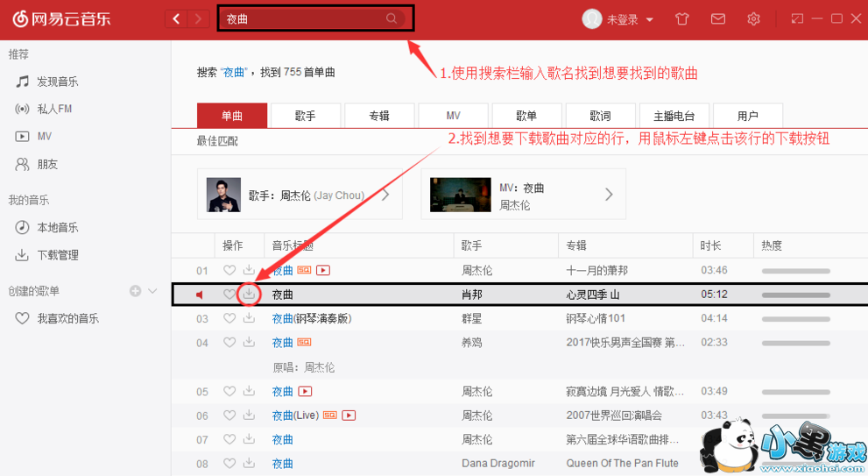Screen dimensions: 868x476
Task: Download song 03 钢琴演奏版
Action: coord(249,318)
